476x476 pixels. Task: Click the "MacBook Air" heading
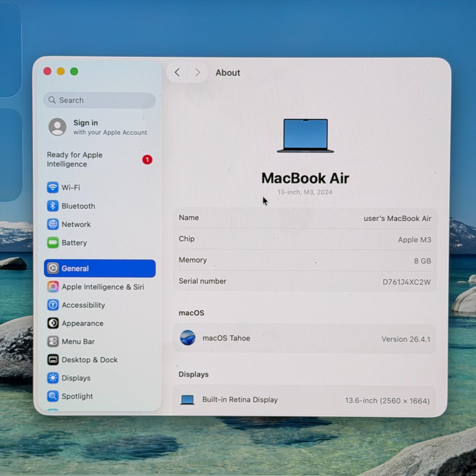click(x=305, y=178)
